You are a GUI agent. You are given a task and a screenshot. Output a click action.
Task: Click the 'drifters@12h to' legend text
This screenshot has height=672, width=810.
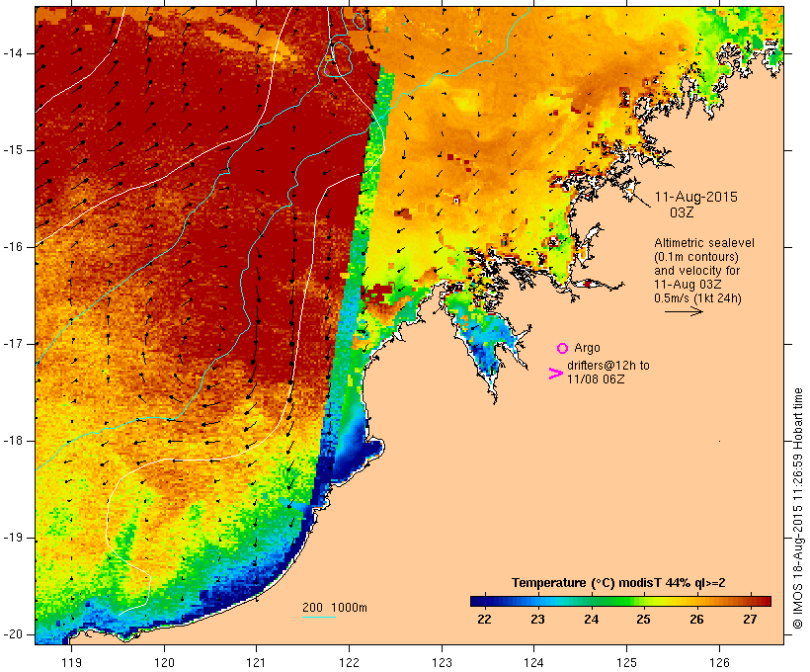point(608,365)
